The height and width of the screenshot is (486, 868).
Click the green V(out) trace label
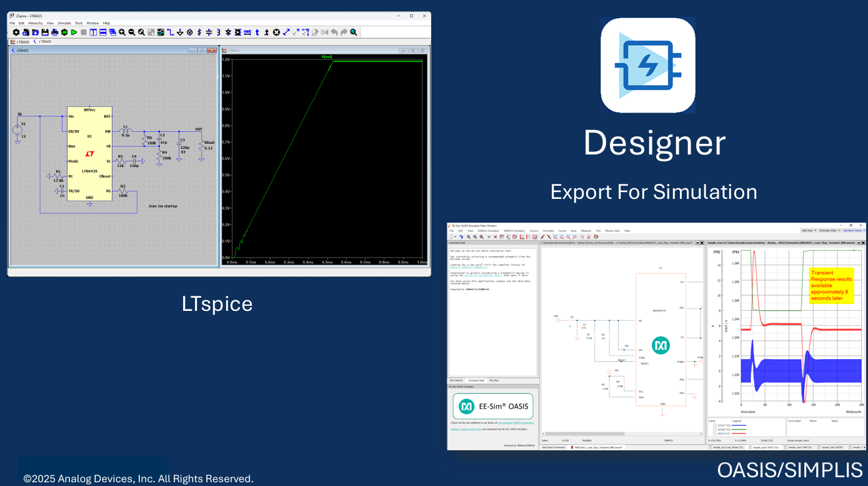327,57
